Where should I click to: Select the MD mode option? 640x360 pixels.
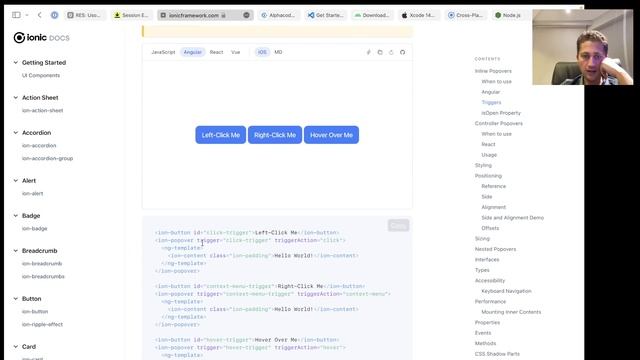278,52
